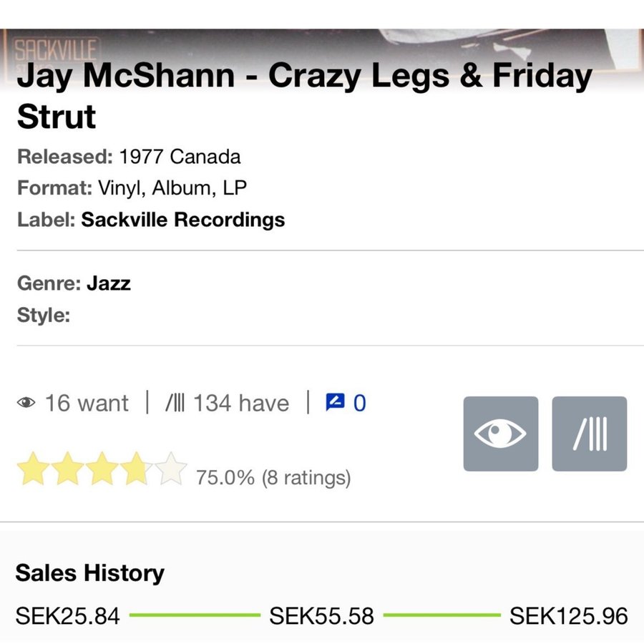Rate the release one star
The height and width of the screenshot is (644, 644).
pyautogui.click(x=33, y=469)
